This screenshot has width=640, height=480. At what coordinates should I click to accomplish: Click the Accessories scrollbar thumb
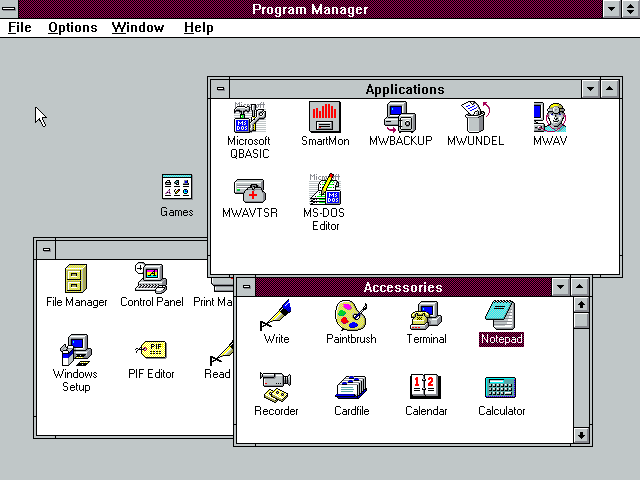point(581,320)
